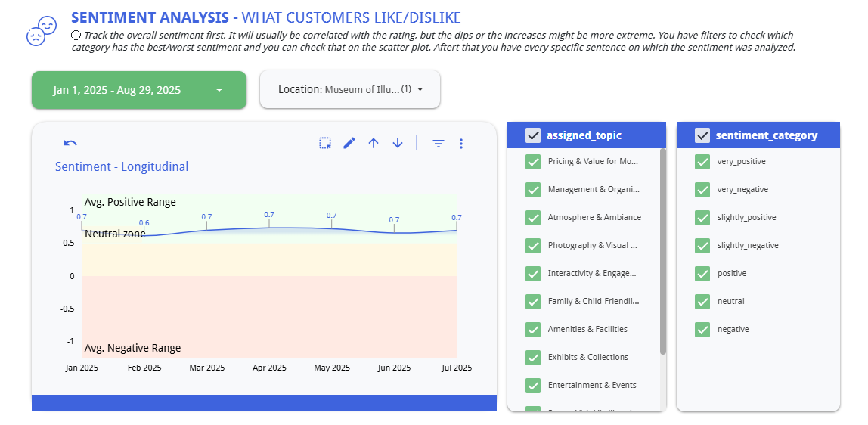This screenshot has width=868, height=425.
Task: Toggle the very_negative sentiment checkbox
Action: click(702, 190)
